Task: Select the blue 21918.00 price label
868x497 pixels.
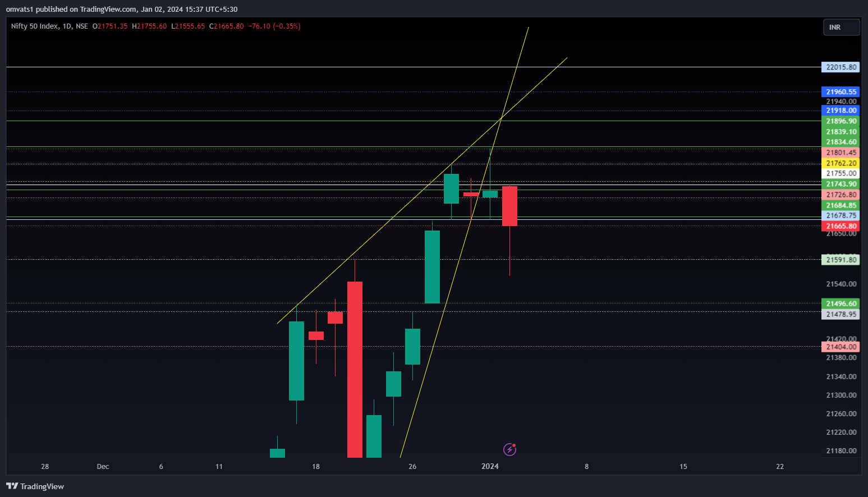Action: (x=841, y=111)
